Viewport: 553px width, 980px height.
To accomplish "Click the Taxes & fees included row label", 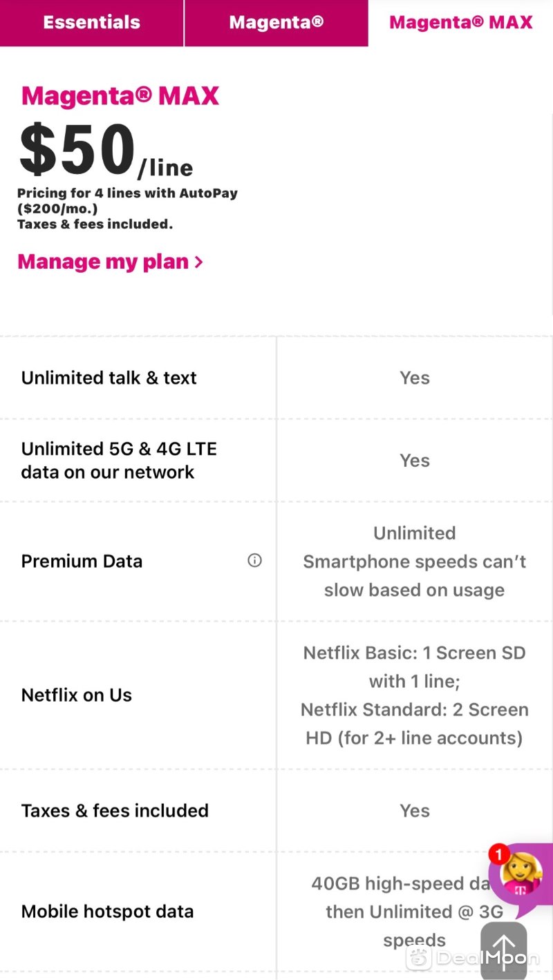I will pyautogui.click(x=115, y=810).
